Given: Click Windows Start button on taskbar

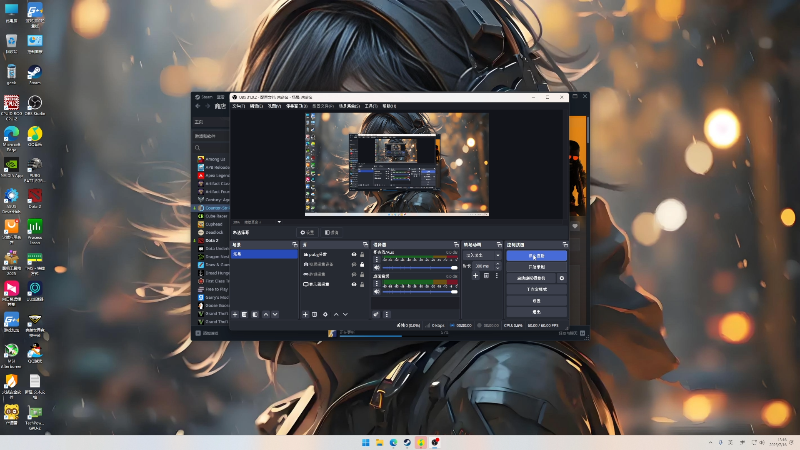Looking at the screenshot, I should (366, 442).
